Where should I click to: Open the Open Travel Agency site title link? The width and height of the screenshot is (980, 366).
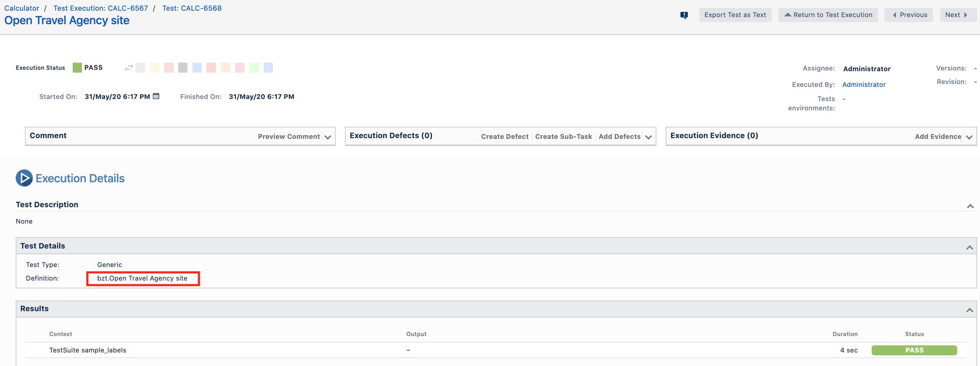pyautogui.click(x=67, y=21)
